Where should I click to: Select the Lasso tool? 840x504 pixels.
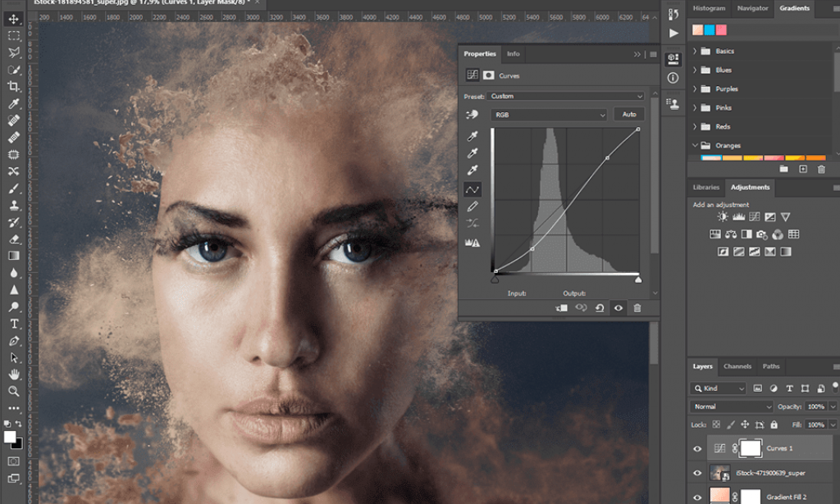tap(12, 51)
